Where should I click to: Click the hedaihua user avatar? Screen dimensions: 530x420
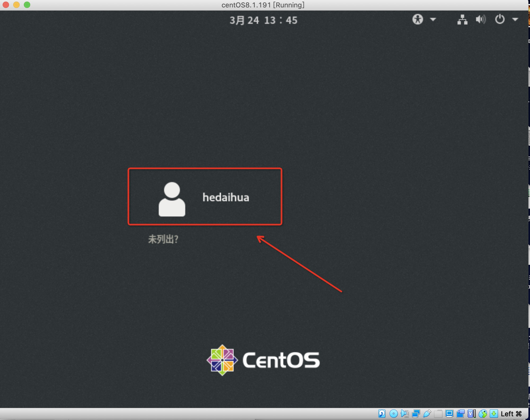pos(172,199)
